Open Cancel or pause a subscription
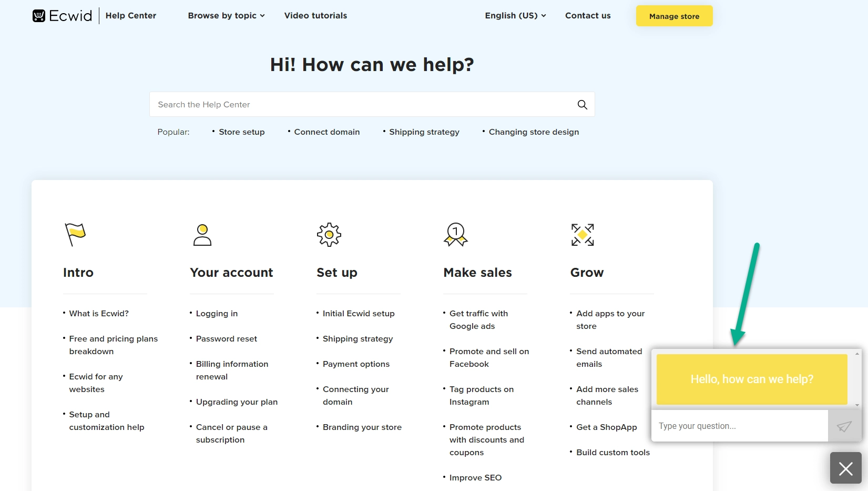The width and height of the screenshot is (868, 491). tap(232, 434)
